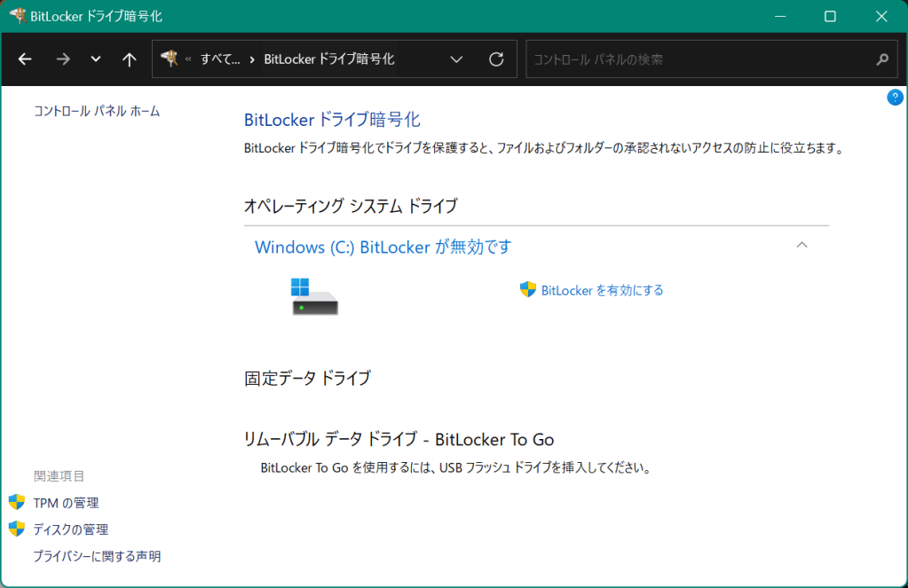
Task: Select the すべて breadcrumb in address bar
Action: 219,59
